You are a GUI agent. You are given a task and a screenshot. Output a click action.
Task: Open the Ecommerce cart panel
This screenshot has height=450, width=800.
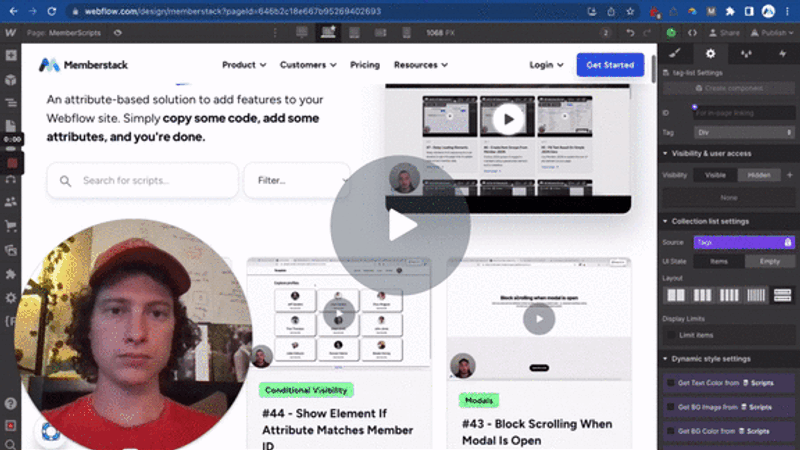(11, 226)
